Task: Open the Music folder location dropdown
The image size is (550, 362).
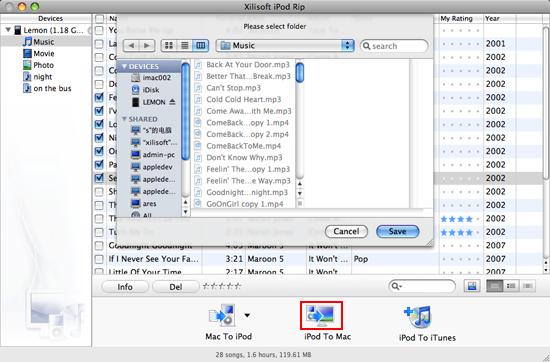Action: (285, 45)
